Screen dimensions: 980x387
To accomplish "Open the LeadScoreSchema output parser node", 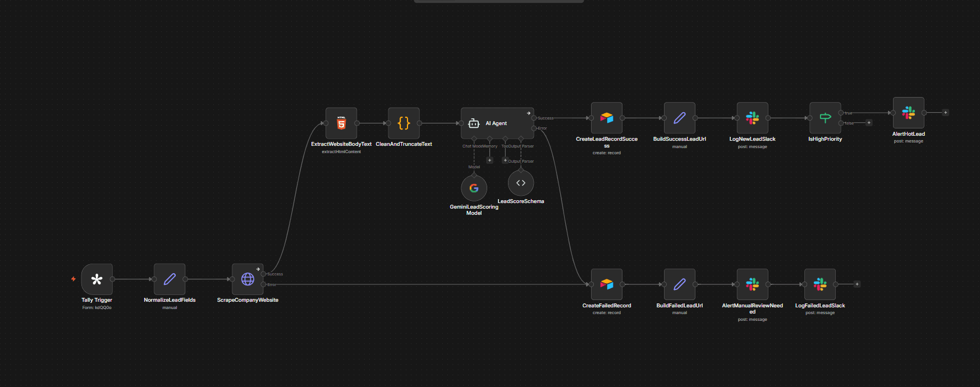I will pyautogui.click(x=521, y=183).
